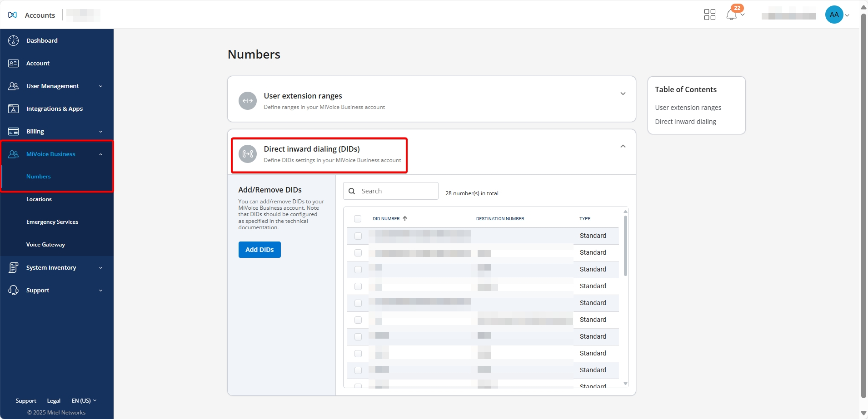The image size is (868, 419).
Task: Click the MiVoice Business icon
Action: 14,154
